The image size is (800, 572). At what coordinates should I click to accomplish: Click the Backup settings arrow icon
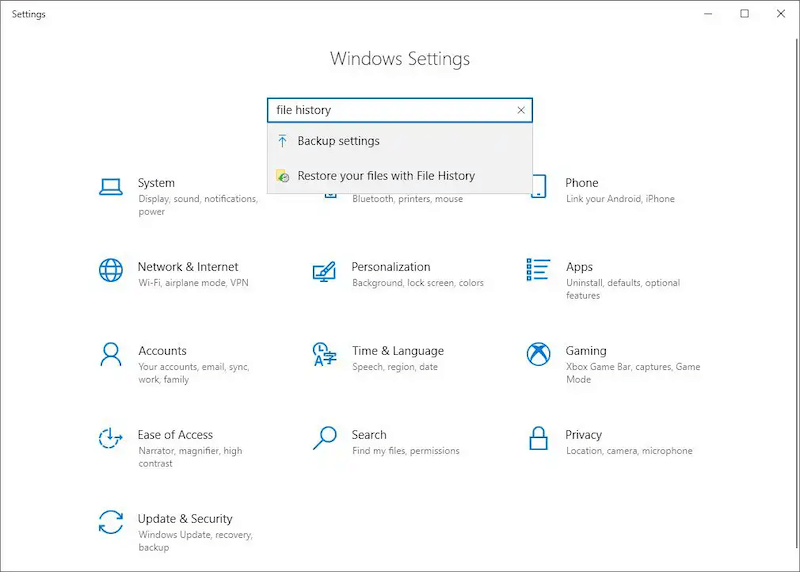pyautogui.click(x=282, y=141)
